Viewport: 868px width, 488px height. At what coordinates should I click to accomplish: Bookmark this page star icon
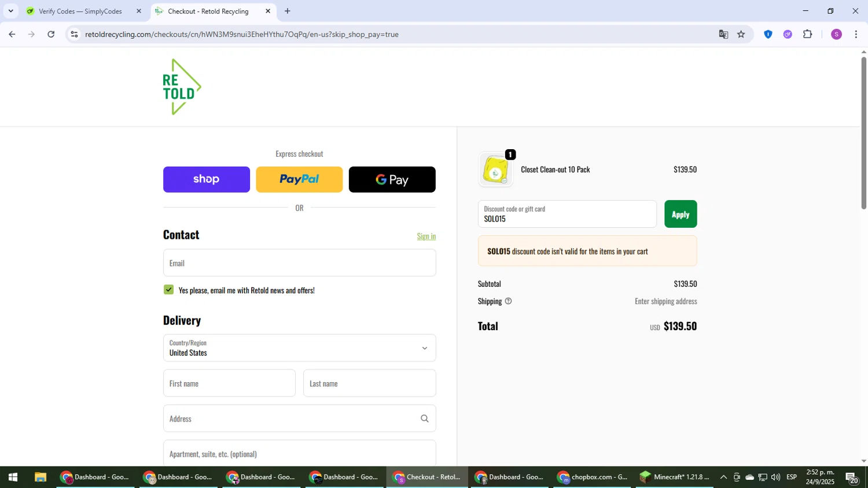(x=741, y=34)
